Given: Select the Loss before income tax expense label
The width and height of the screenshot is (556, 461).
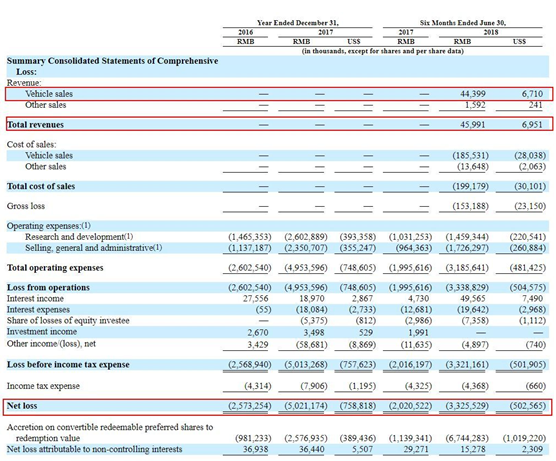Looking at the screenshot, I should click(68, 365).
